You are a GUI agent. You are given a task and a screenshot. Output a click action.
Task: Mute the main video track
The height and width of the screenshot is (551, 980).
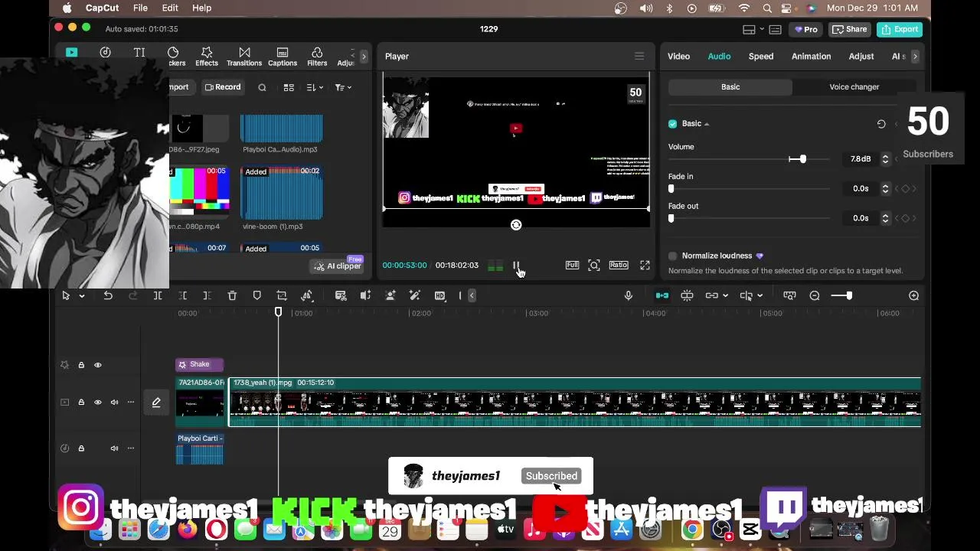tap(114, 403)
